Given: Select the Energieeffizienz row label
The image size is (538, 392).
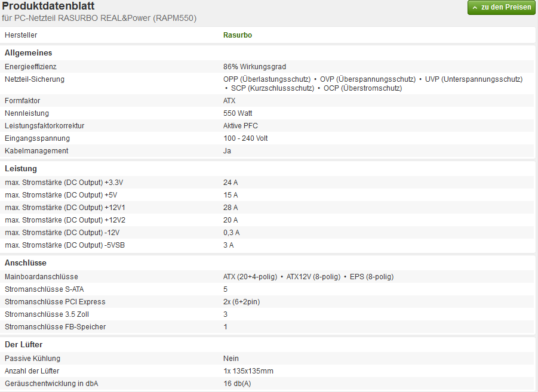Looking at the screenshot, I should (30, 67).
